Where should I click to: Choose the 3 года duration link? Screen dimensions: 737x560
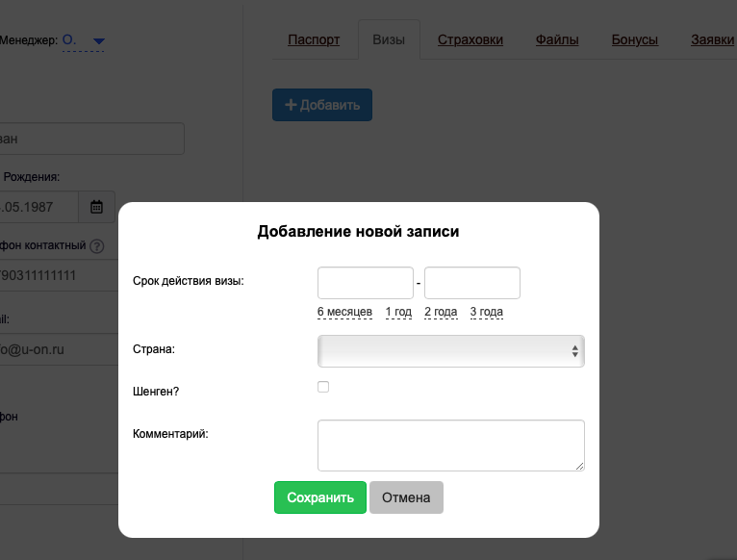(x=487, y=312)
